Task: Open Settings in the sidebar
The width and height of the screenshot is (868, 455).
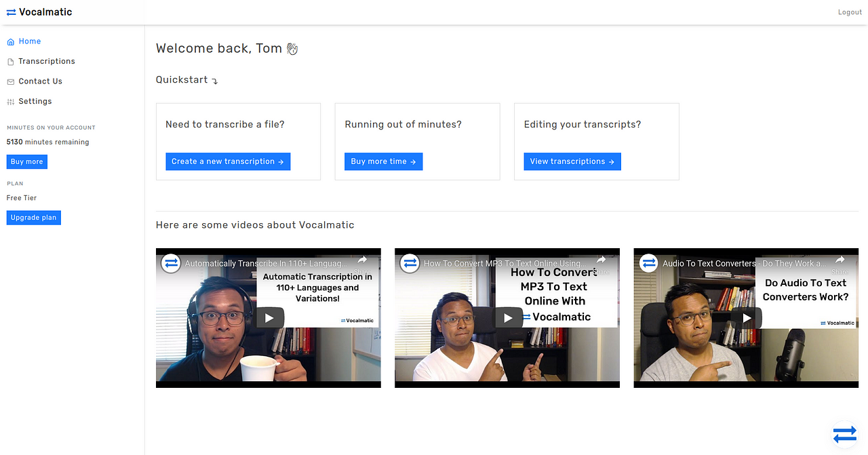Action: coord(35,101)
